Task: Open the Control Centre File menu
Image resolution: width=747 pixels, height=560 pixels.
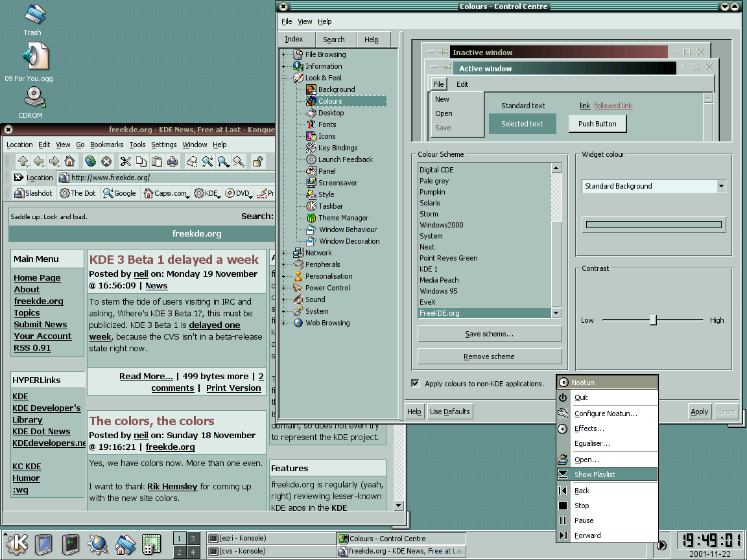Action: 287,21
